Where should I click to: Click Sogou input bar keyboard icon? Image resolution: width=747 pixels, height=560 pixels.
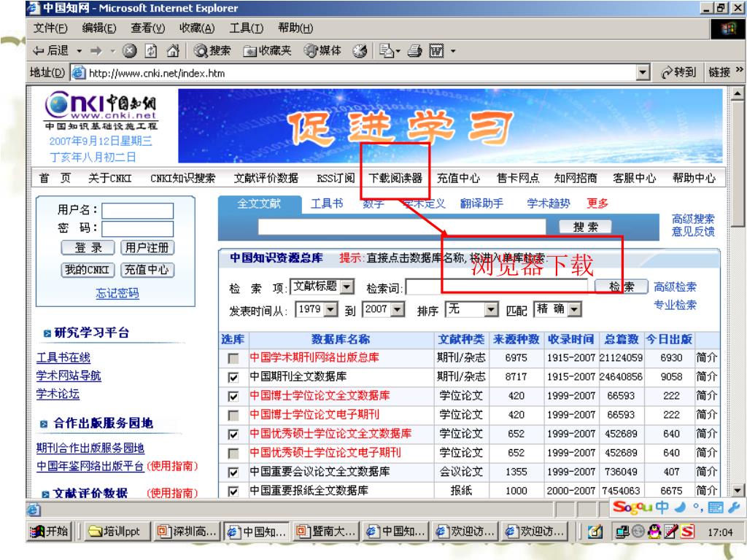(x=716, y=507)
